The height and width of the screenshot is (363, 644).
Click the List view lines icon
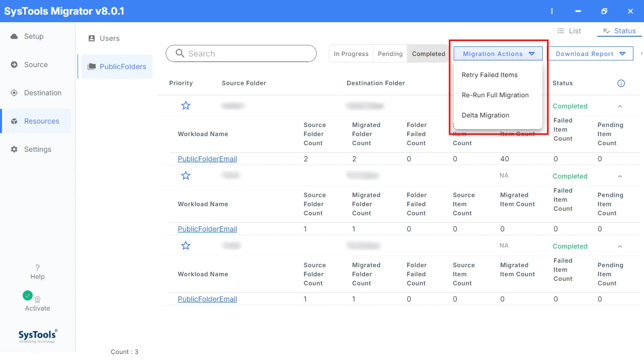(x=560, y=31)
